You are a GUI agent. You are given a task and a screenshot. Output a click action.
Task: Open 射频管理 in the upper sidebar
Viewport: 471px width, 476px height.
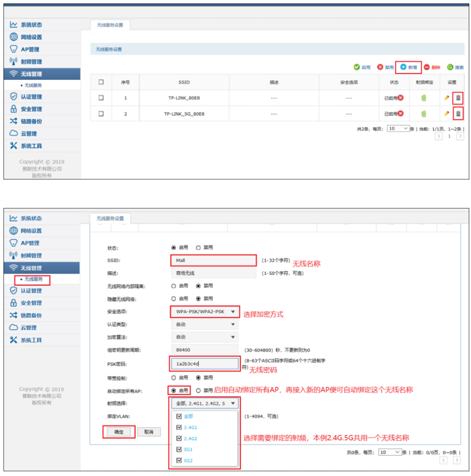tap(31, 62)
